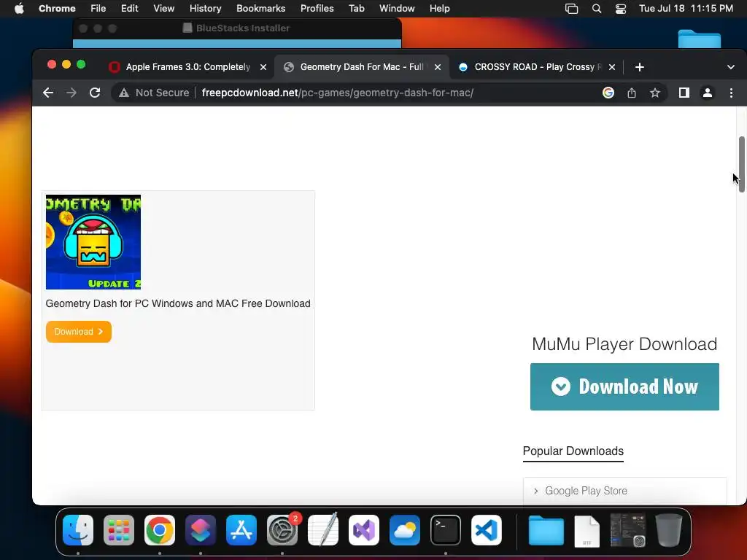This screenshot has width=747, height=560.
Task: Open the Apple menu
Action: coord(19,9)
